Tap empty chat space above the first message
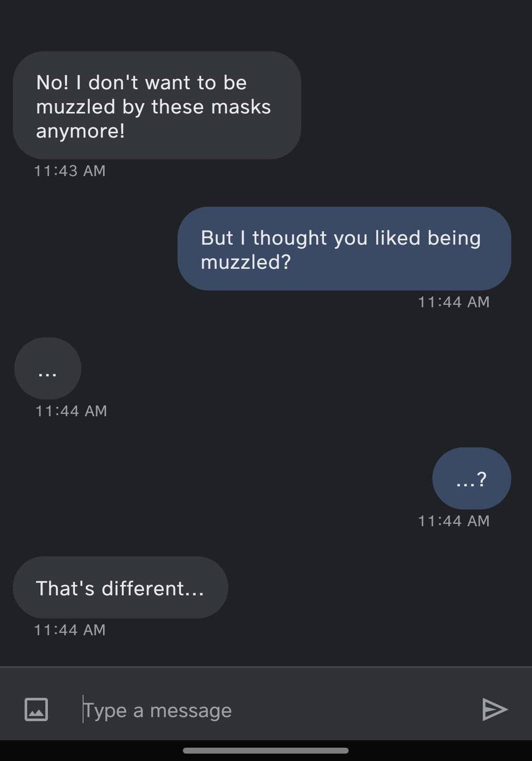The width and height of the screenshot is (532, 761). point(266,25)
